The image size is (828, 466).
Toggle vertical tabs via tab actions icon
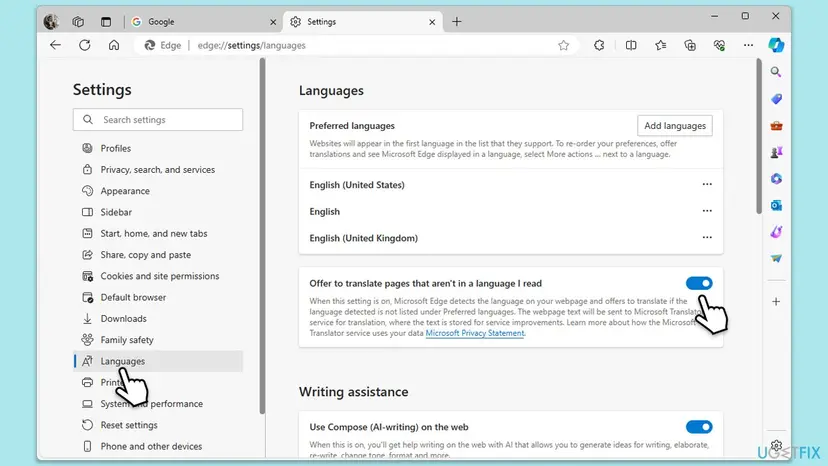(x=106, y=22)
